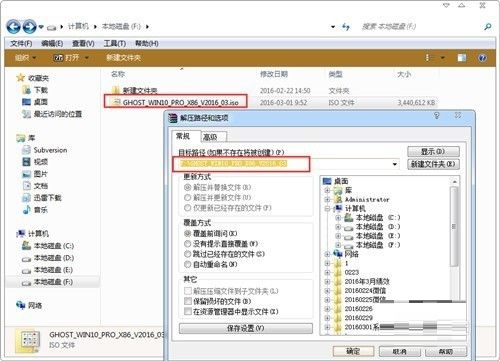Sort by 修改日期 column header

click(274, 74)
